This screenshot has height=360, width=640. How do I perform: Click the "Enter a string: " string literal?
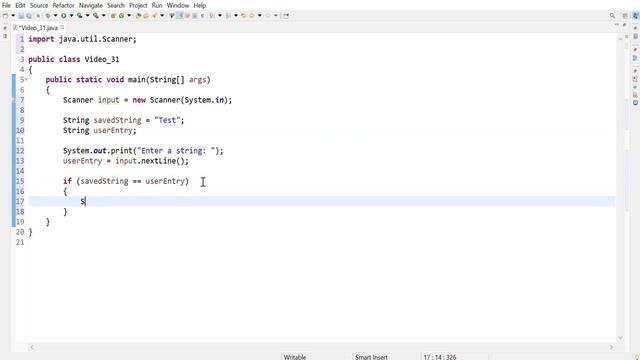[x=176, y=151]
